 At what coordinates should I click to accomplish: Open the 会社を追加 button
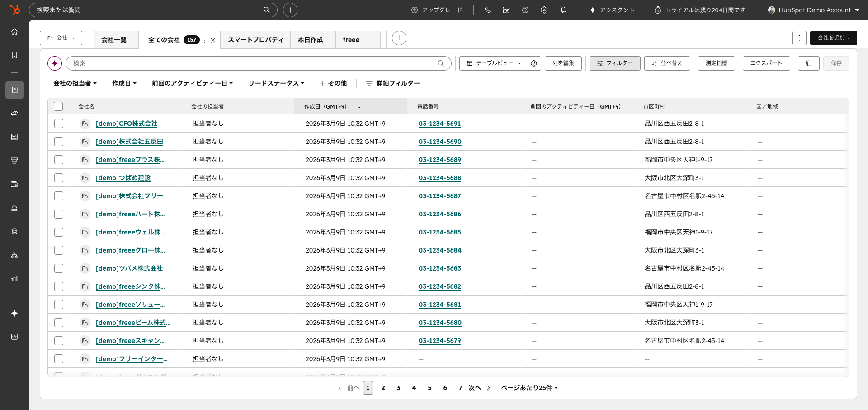[x=833, y=38]
